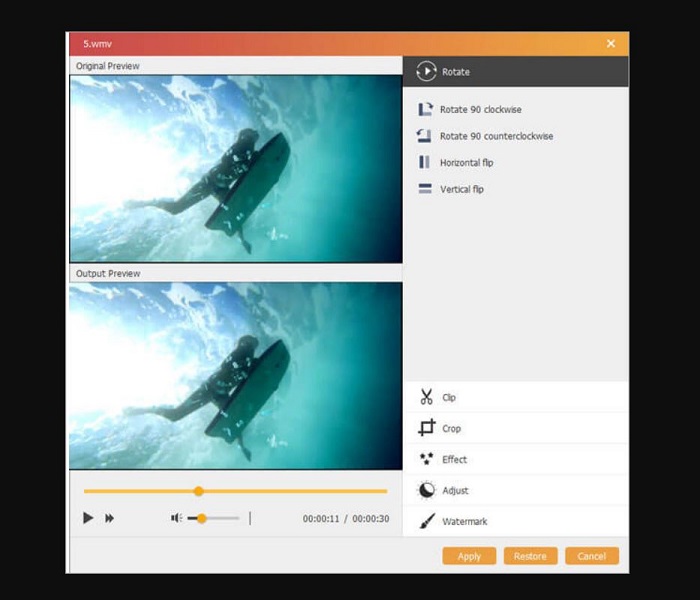Click the Crop menu label
Image resolution: width=700 pixels, height=600 pixels.
451,429
